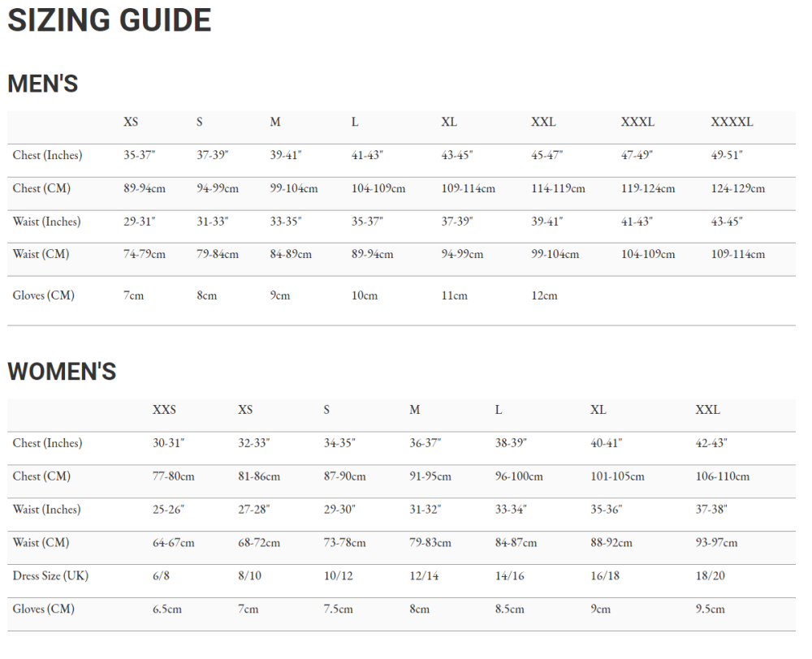Click the 12cm men's glove size cell
Viewport: 812px width, 659px height.
click(x=544, y=295)
